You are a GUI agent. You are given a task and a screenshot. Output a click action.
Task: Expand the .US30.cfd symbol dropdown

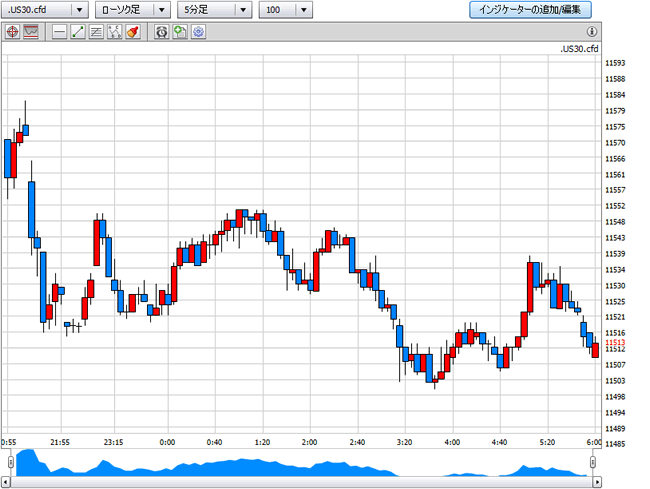coord(45,10)
